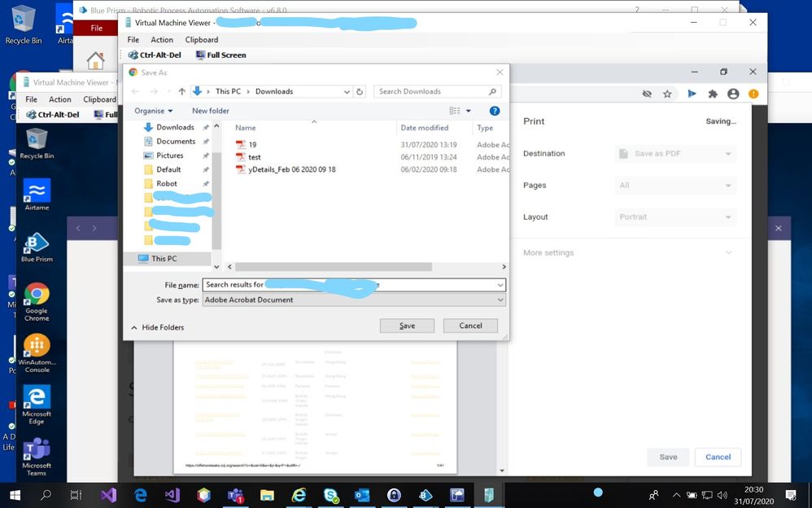Open the volume icon in system tray
The height and width of the screenshot is (508, 812).
coord(723,495)
